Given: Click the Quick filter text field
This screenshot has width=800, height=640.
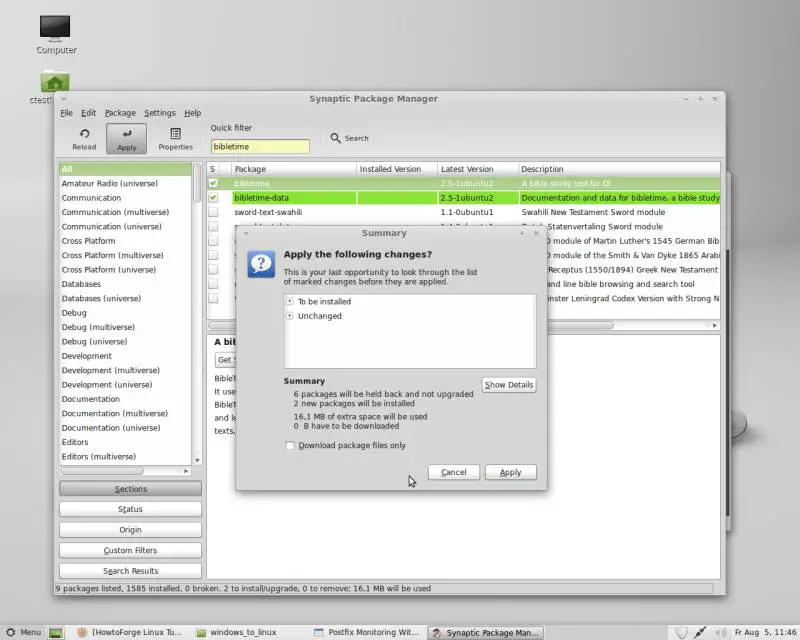Looking at the screenshot, I should coord(260,146).
